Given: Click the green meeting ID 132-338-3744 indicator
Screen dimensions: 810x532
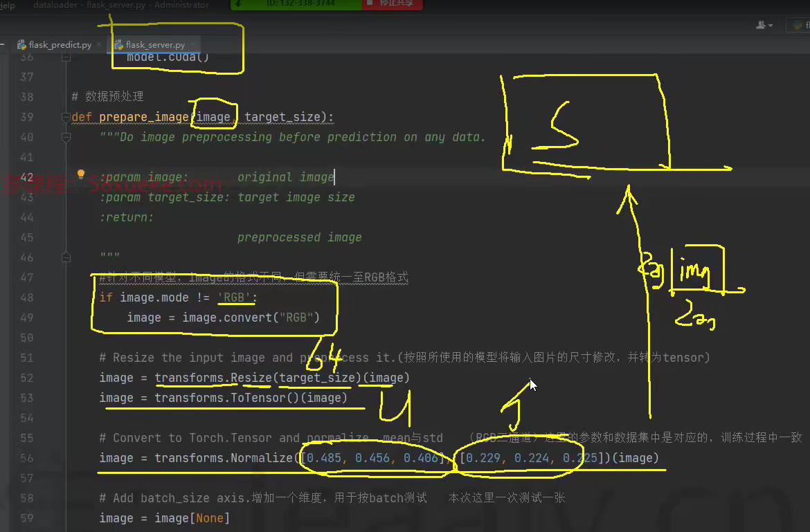Looking at the screenshot, I should coord(296,3).
